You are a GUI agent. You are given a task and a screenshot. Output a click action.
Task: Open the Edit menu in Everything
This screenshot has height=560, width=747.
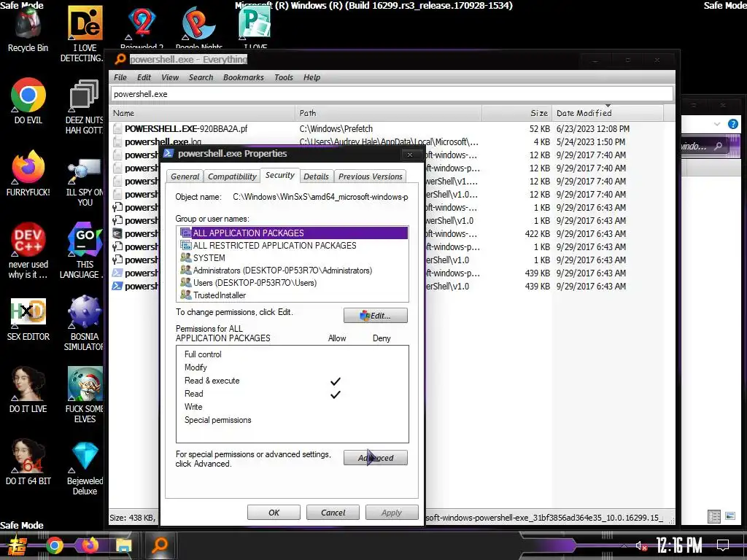pos(144,77)
